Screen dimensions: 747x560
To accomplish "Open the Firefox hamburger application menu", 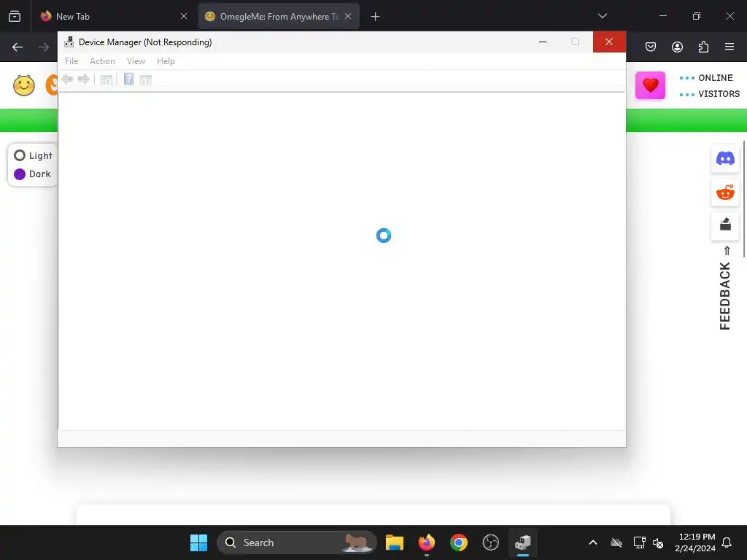I will (729, 47).
